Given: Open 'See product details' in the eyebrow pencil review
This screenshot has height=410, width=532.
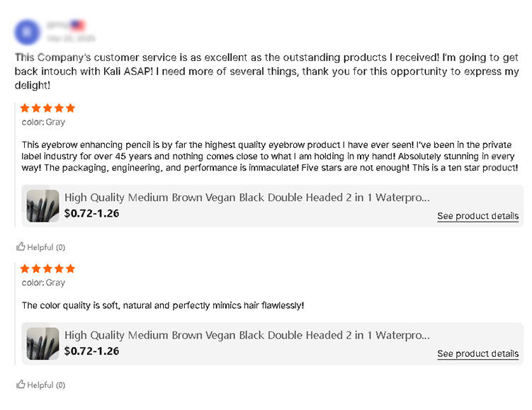Looking at the screenshot, I should tap(477, 216).
